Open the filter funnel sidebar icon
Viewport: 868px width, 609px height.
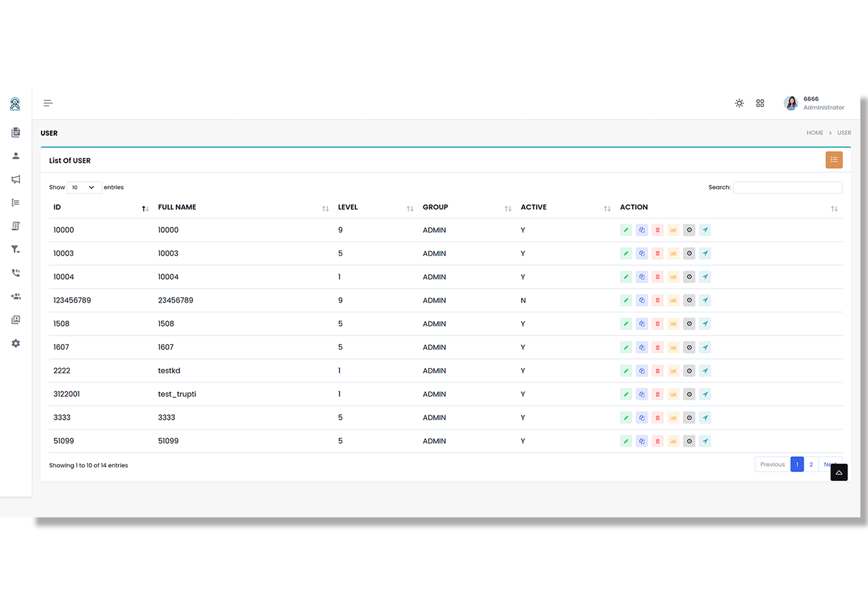(16, 249)
